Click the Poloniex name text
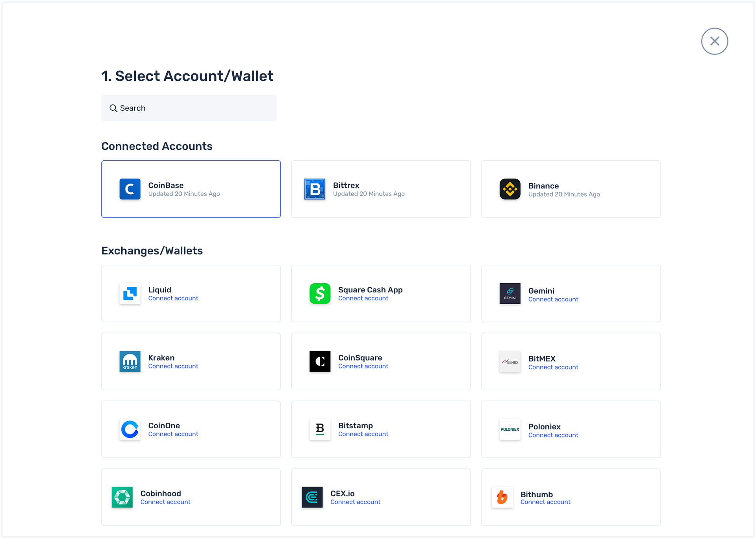This screenshot has width=756, height=539. (544, 427)
